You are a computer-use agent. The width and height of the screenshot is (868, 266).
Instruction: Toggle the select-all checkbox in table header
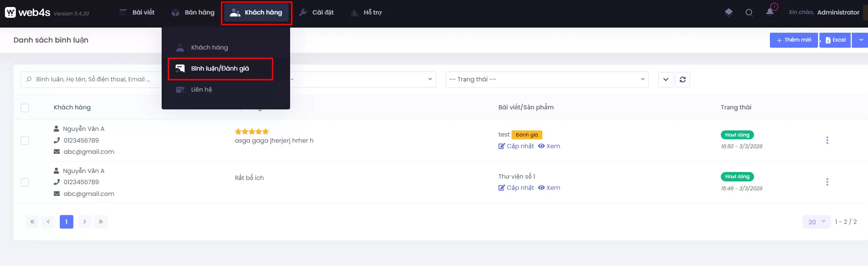25,108
